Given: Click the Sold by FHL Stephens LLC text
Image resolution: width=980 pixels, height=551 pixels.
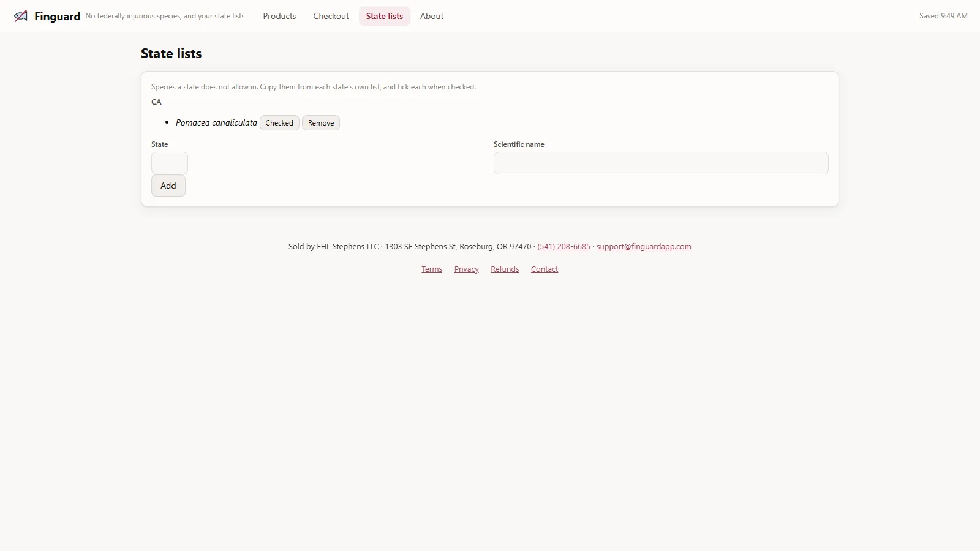Looking at the screenshot, I should coord(334,247).
